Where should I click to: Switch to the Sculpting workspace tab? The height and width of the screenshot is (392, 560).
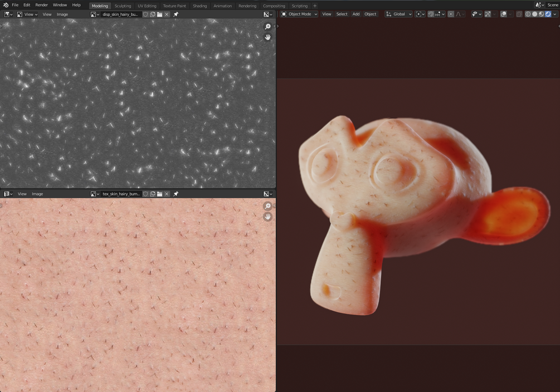[x=123, y=6]
